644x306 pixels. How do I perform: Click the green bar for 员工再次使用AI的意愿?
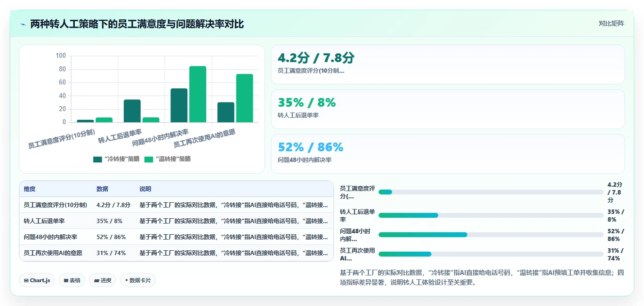point(245,98)
